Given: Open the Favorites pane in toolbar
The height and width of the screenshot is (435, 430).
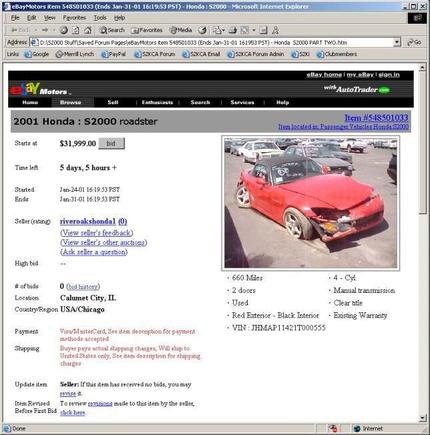Looking at the screenshot, I should pos(147,30).
